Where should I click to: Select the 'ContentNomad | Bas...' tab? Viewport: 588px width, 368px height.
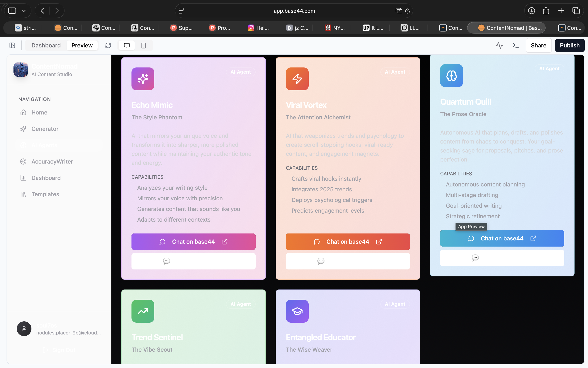(x=506, y=28)
